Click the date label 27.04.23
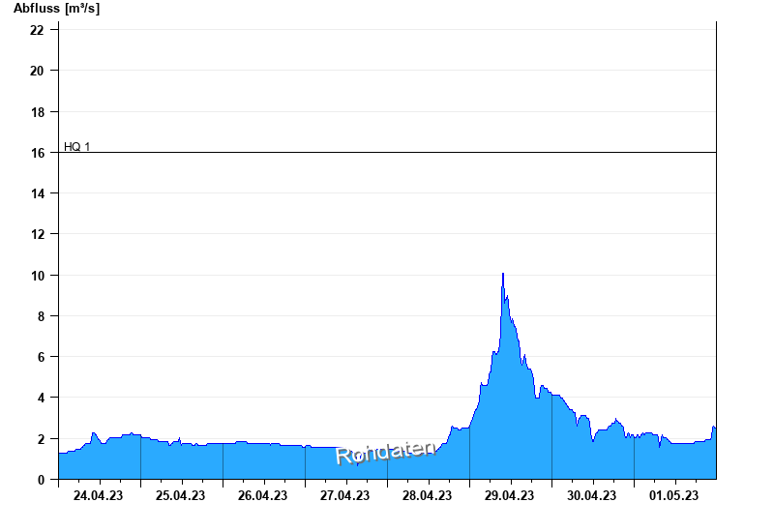The width and height of the screenshot is (774, 532). 344,495
